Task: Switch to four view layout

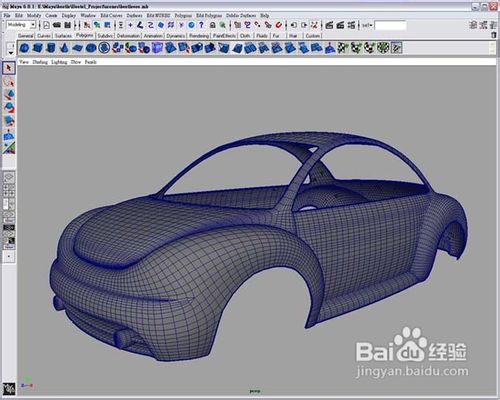Action: click(9, 190)
